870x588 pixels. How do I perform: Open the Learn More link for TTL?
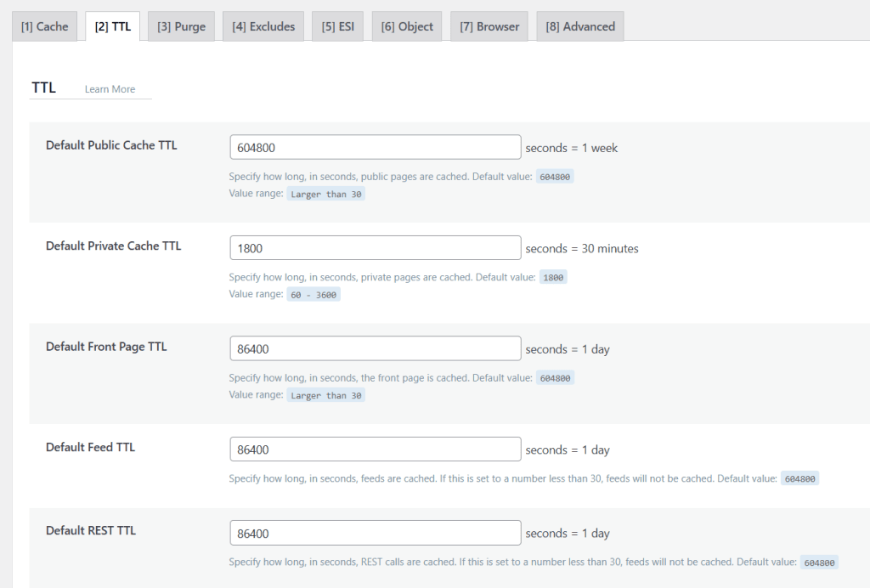pos(109,88)
